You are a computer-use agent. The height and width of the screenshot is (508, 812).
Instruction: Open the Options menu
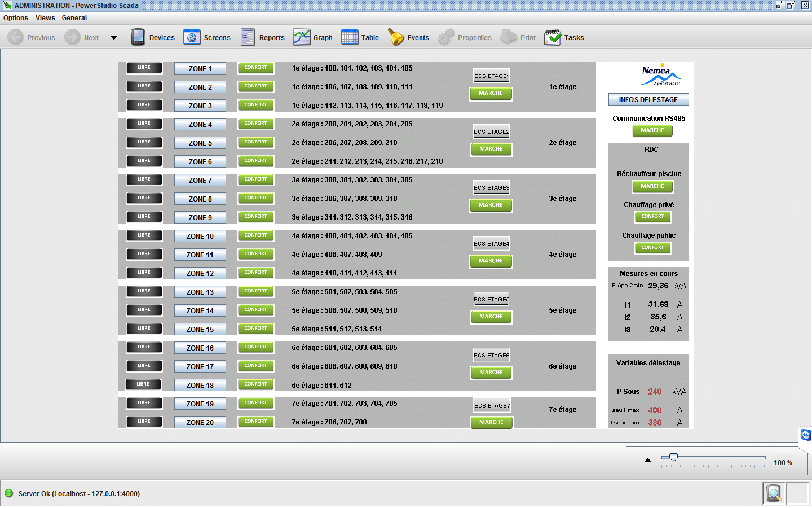coord(15,18)
